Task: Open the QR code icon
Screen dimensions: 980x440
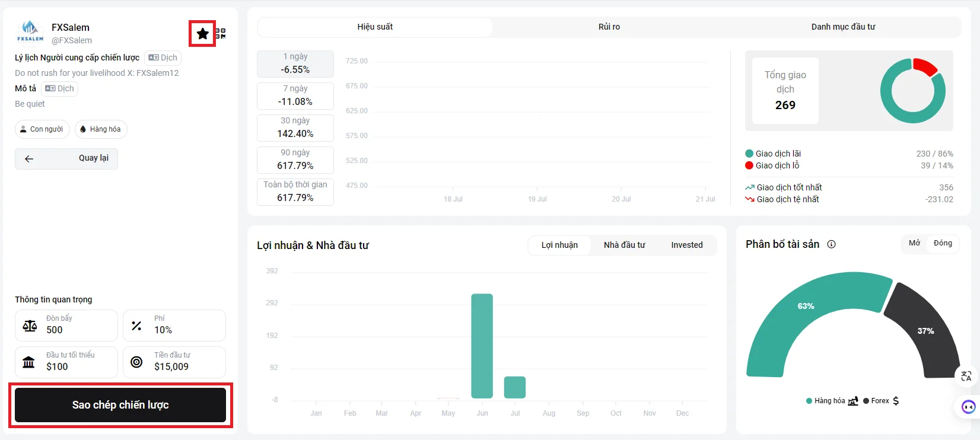Action: (221, 34)
